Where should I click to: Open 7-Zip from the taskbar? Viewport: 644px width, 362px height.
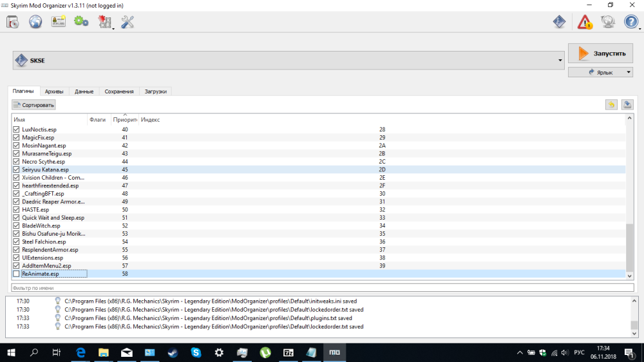(289, 352)
